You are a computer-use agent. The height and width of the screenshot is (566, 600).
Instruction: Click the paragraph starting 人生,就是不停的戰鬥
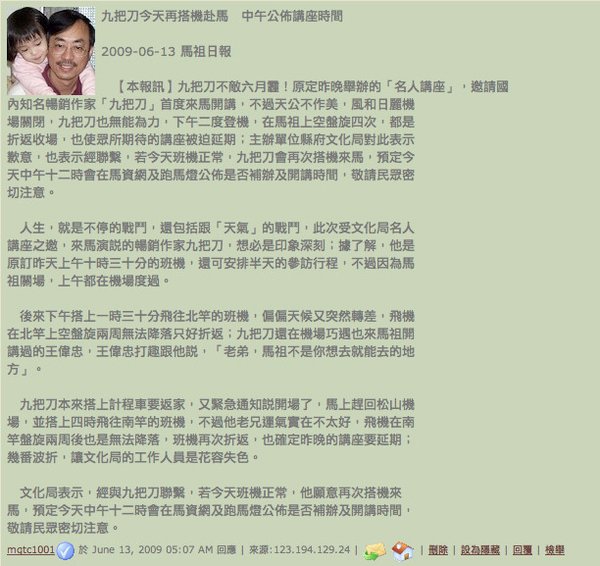tap(211, 254)
